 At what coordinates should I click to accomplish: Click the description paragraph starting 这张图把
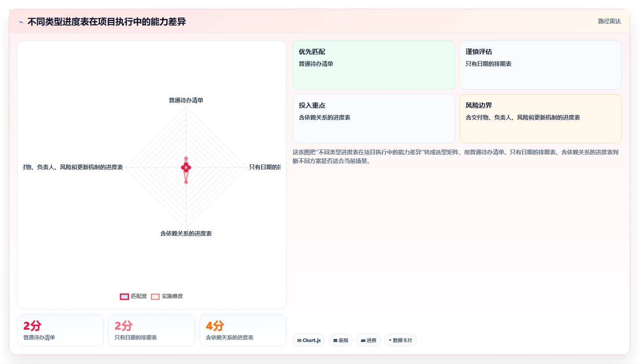click(x=456, y=157)
